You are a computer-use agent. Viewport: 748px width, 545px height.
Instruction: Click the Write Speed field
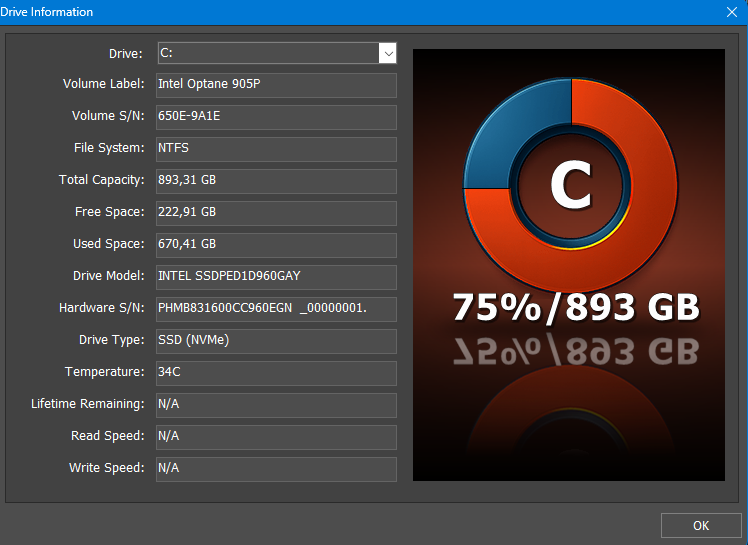point(276,469)
